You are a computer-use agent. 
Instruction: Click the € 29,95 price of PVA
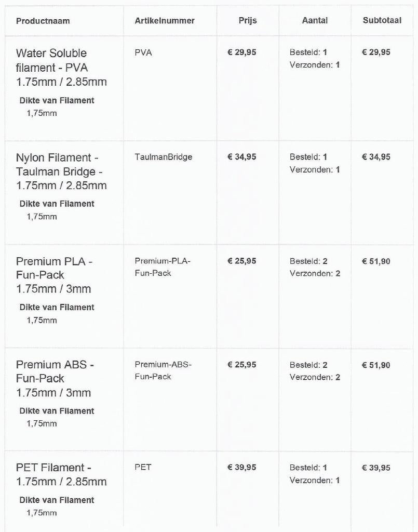[242, 52]
